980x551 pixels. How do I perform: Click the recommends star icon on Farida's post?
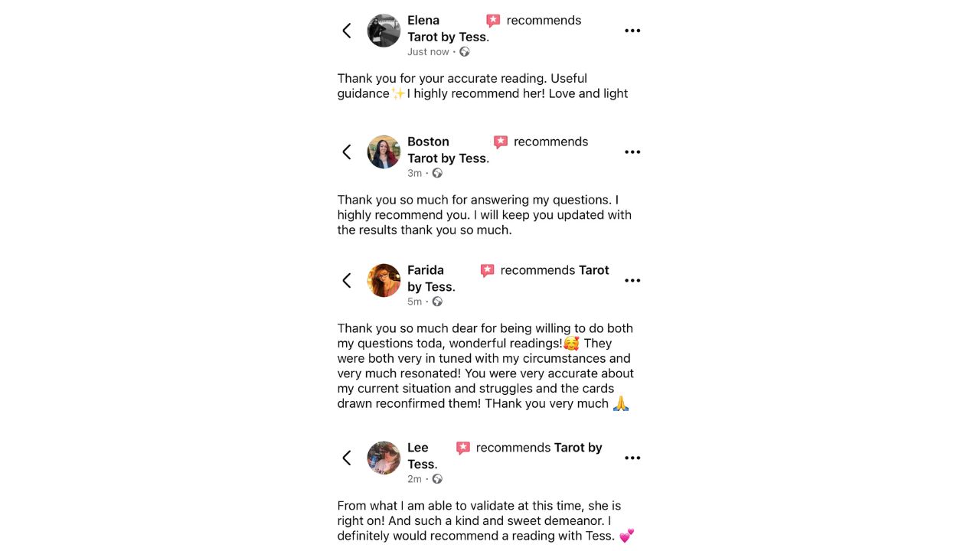click(x=487, y=271)
